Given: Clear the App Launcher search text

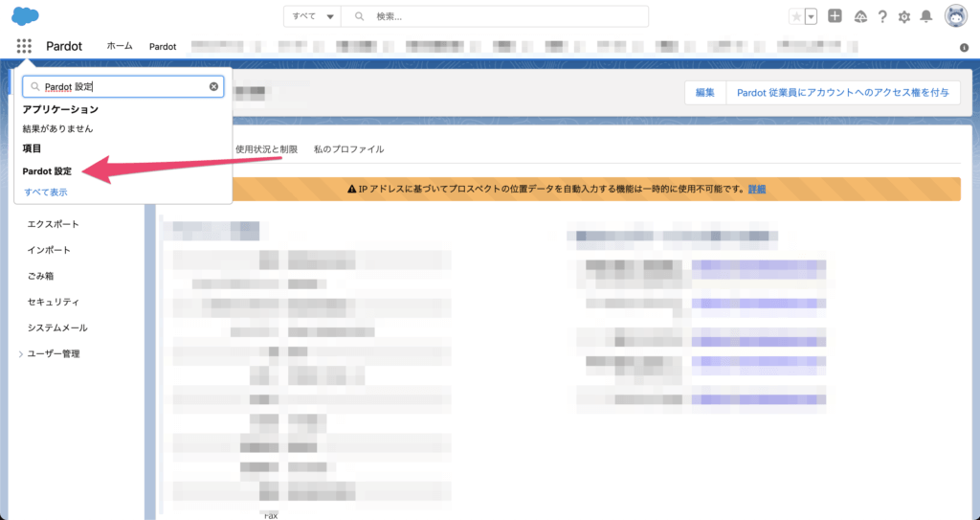Looking at the screenshot, I should pyautogui.click(x=213, y=86).
